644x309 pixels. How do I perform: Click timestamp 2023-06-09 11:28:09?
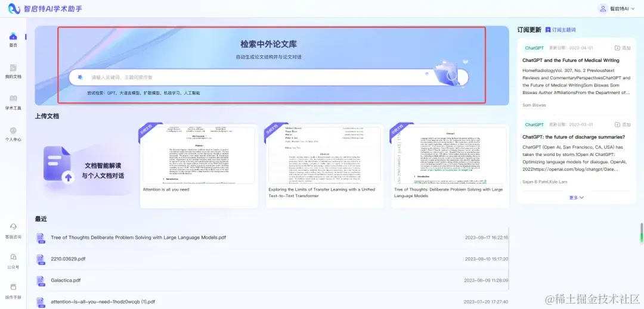point(487,280)
